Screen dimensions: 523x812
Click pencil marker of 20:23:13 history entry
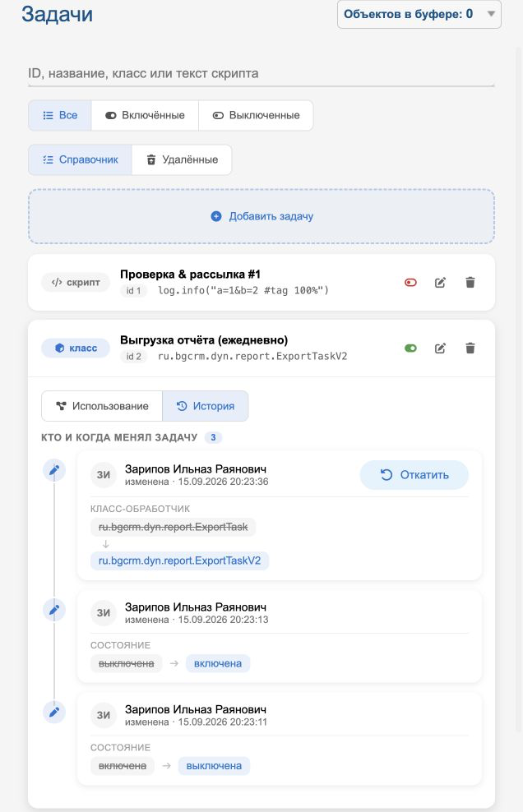pos(54,610)
